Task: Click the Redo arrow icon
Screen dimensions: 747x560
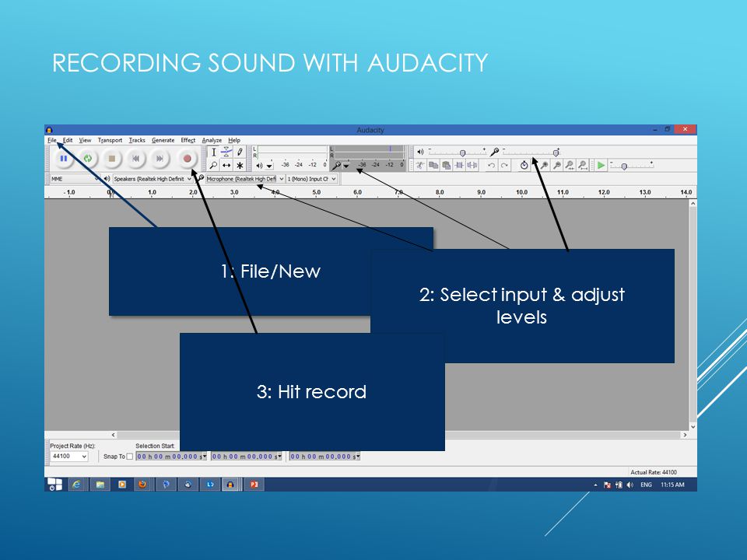Action: pos(504,165)
